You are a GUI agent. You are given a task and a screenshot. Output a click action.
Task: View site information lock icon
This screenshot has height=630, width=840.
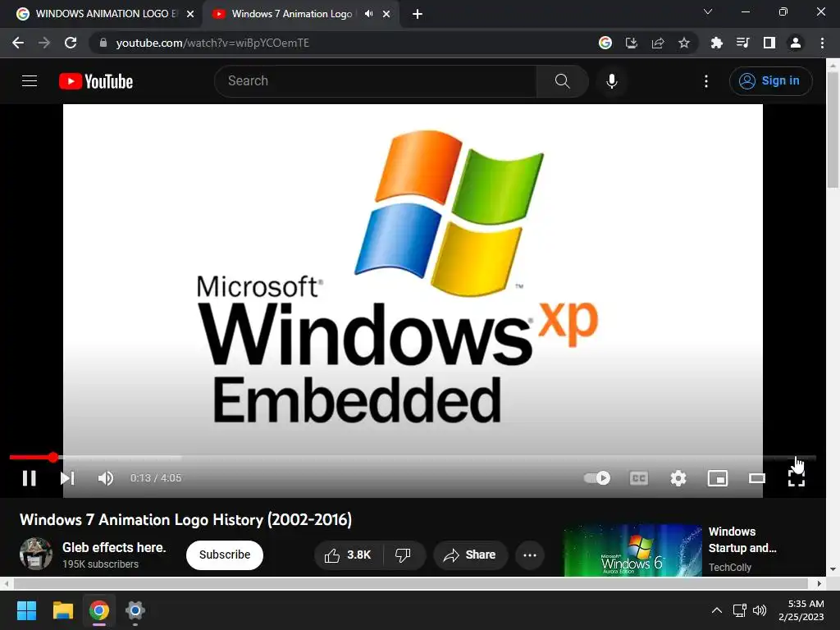(103, 43)
